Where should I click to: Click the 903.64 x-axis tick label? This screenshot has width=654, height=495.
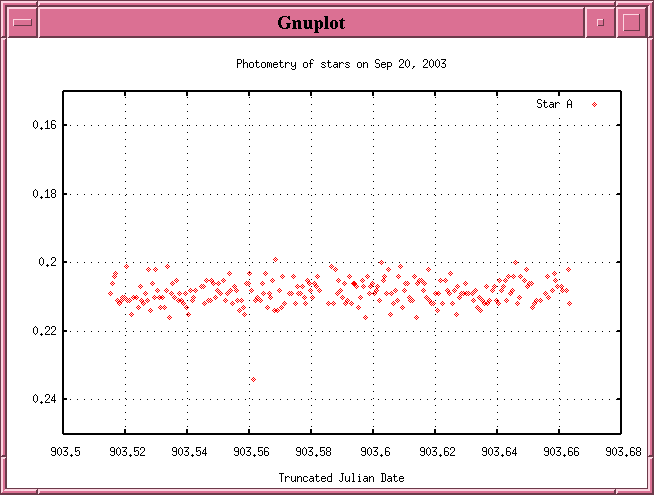(498, 451)
